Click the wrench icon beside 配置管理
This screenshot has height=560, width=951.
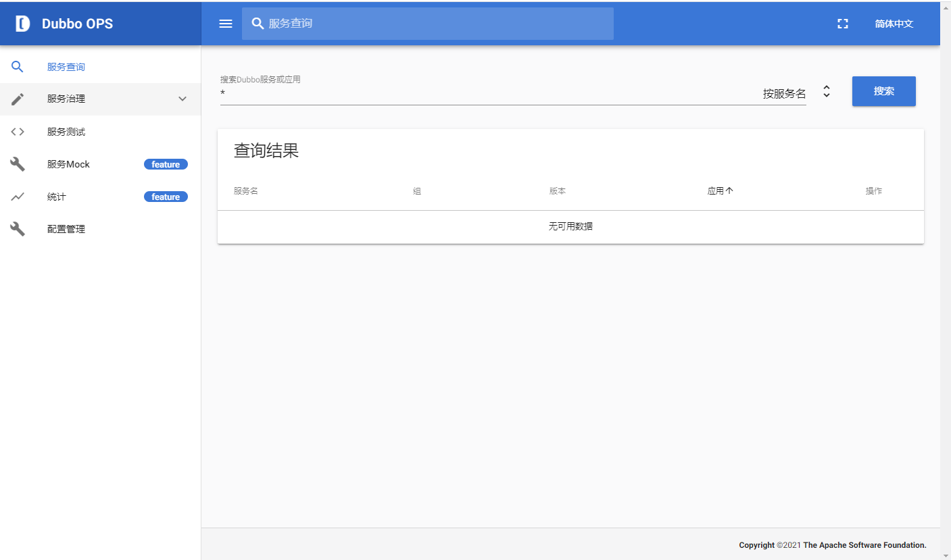(18, 229)
